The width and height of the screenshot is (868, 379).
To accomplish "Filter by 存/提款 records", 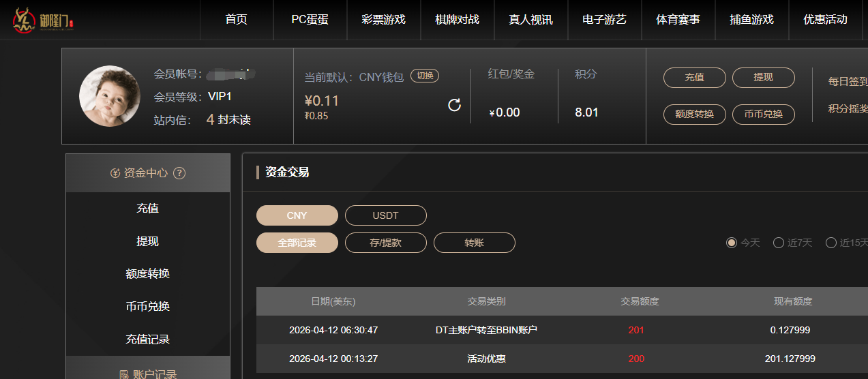I will point(385,243).
